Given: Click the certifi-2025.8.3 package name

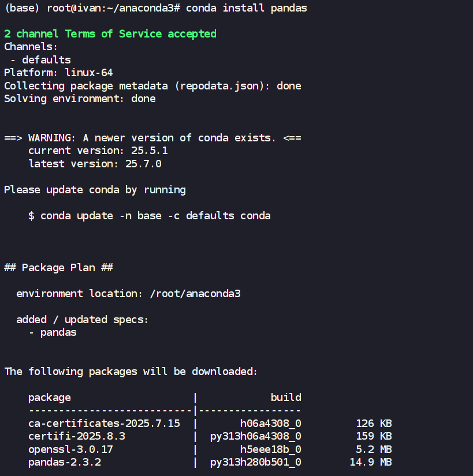Looking at the screenshot, I should tap(77, 436).
